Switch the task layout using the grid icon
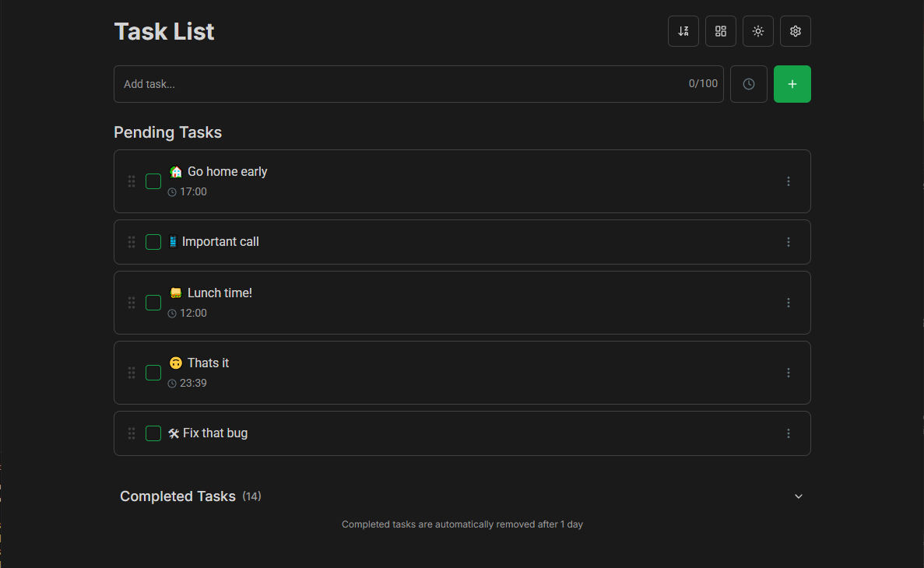This screenshot has height=568, width=924. pyautogui.click(x=720, y=31)
